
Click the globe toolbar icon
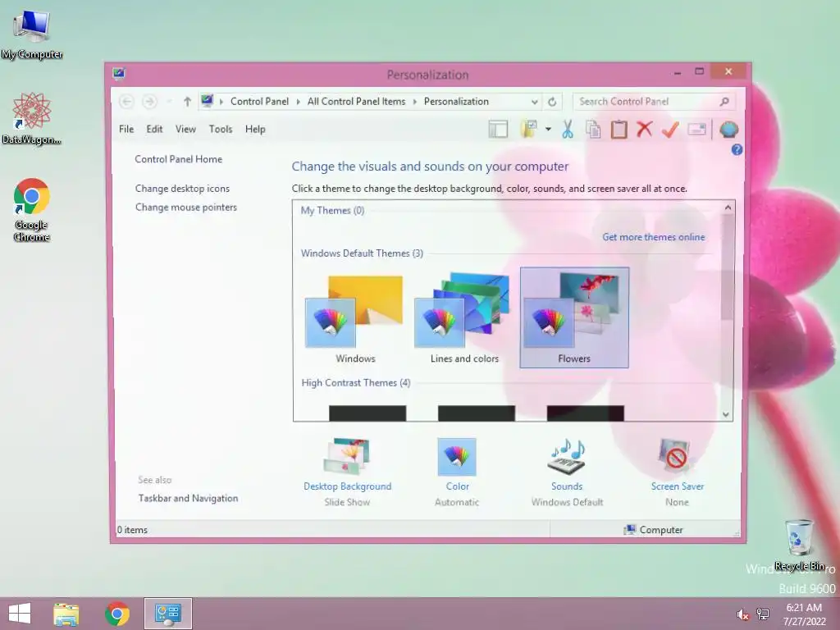coord(729,129)
